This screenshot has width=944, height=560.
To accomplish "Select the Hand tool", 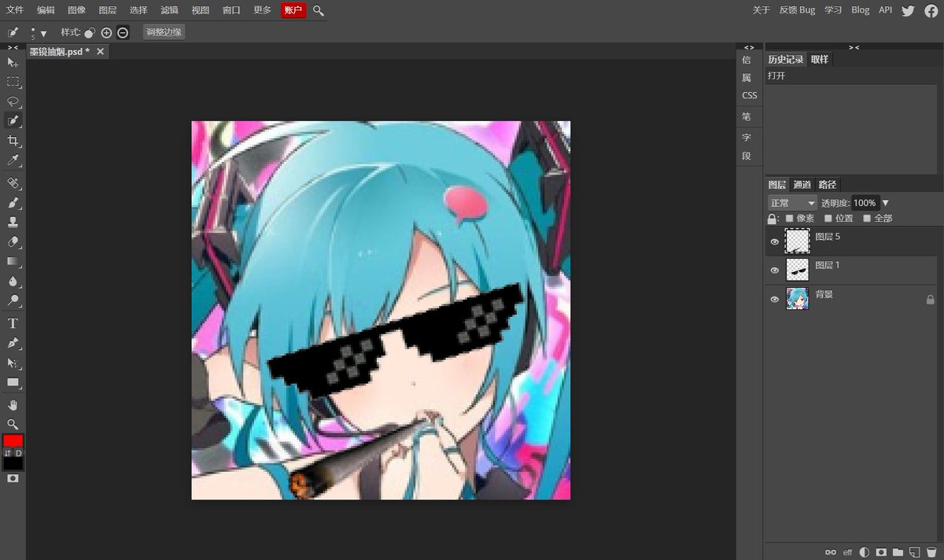I will [x=13, y=405].
